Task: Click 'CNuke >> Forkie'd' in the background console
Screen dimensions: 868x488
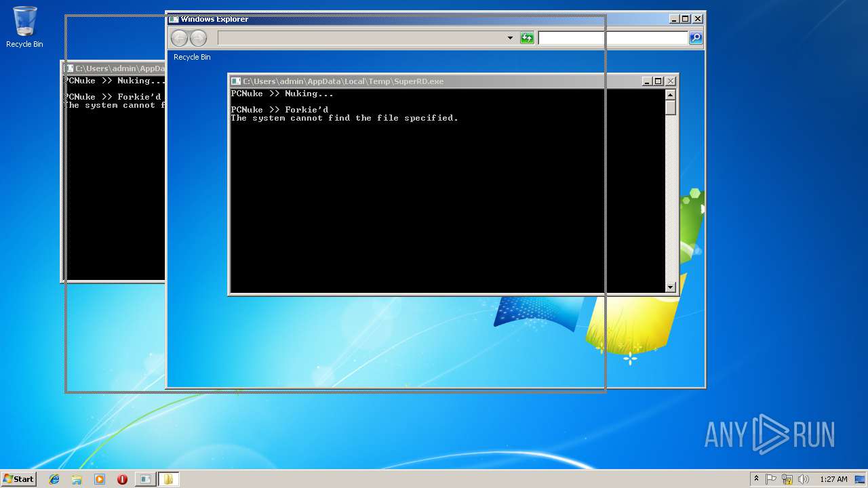Action: (x=115, y=97)
